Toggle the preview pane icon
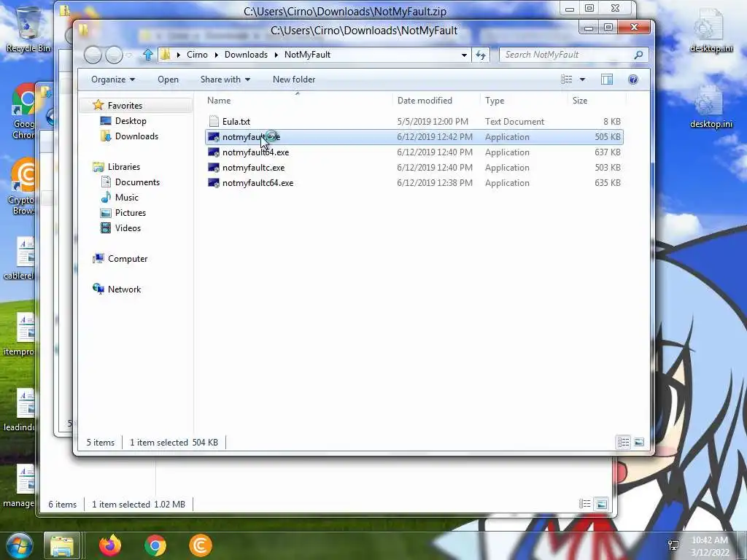Screen dimensions: 747x560 click(606, 79)
